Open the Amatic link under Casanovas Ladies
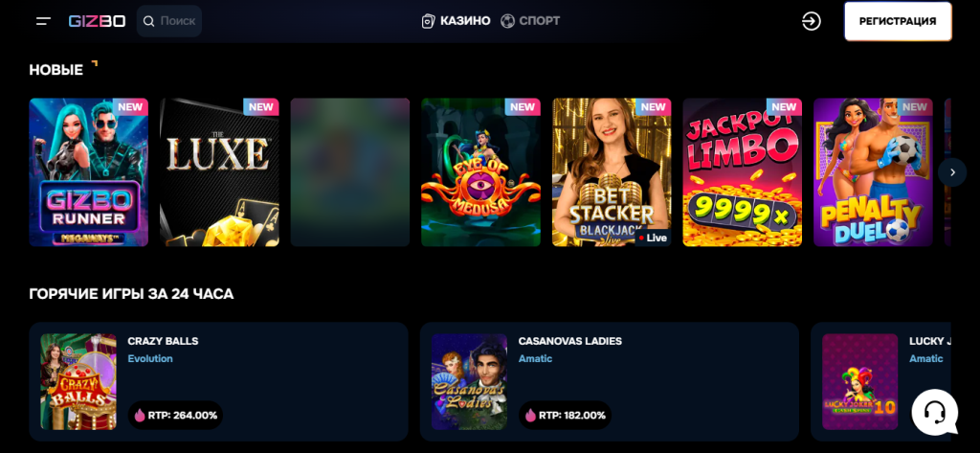Viewport: 980px width, 453px height. click(x=535, y=358)
